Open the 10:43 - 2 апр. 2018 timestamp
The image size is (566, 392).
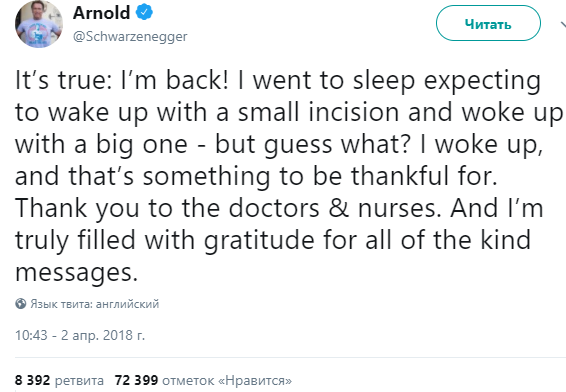tap(80, 335)
